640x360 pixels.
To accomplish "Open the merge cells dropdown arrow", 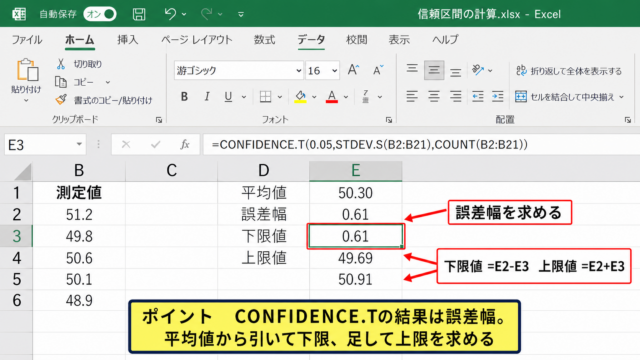I will [x=622, y=97].
